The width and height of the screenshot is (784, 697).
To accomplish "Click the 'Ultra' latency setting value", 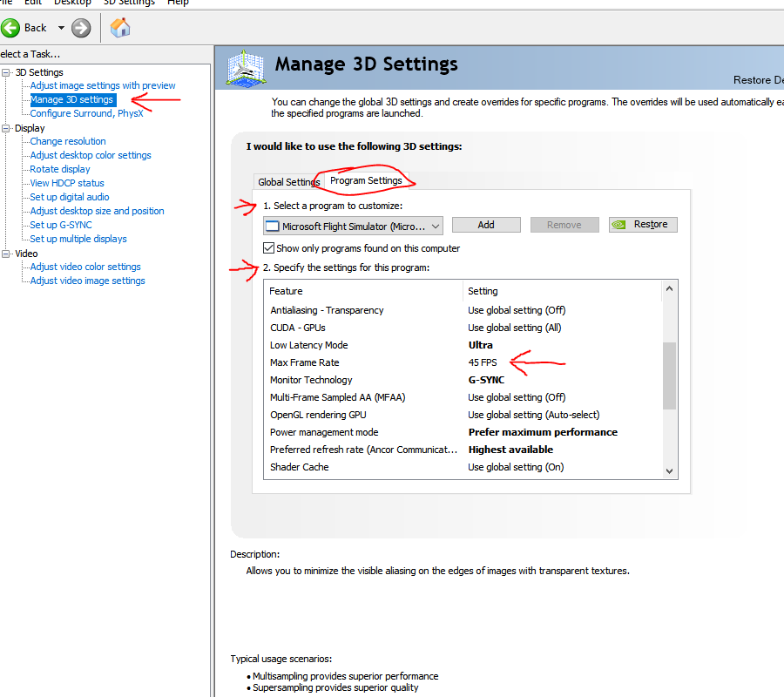I will pos(481,346).
